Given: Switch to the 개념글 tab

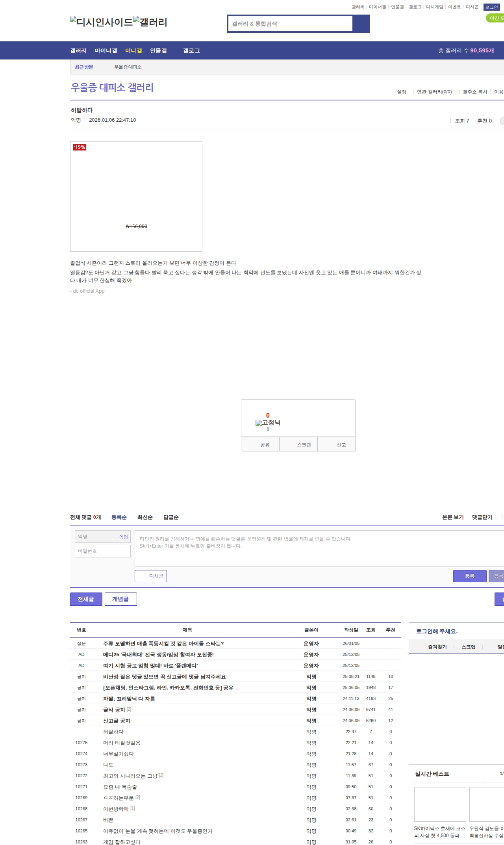Looking at the screenshot, I should [x=121, y=599].
